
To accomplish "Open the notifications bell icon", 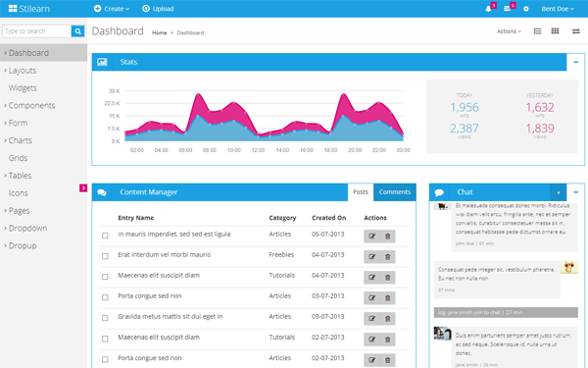I will pyautogui.click(x=488, y=9).
